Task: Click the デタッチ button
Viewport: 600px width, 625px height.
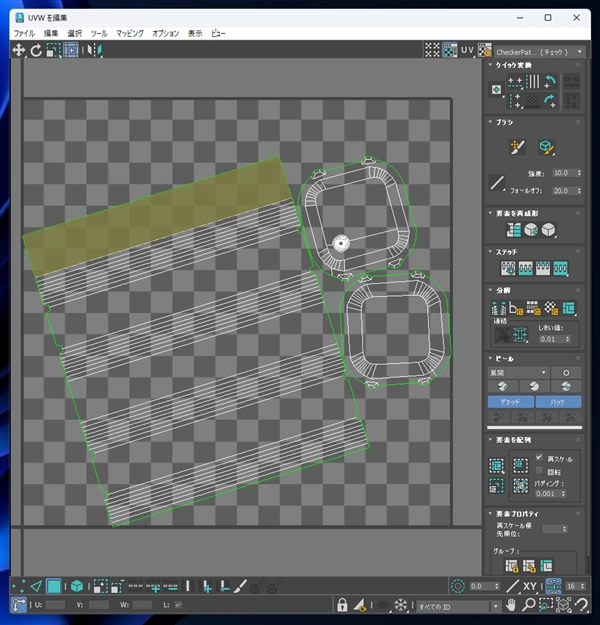Action: coord(510,402)
